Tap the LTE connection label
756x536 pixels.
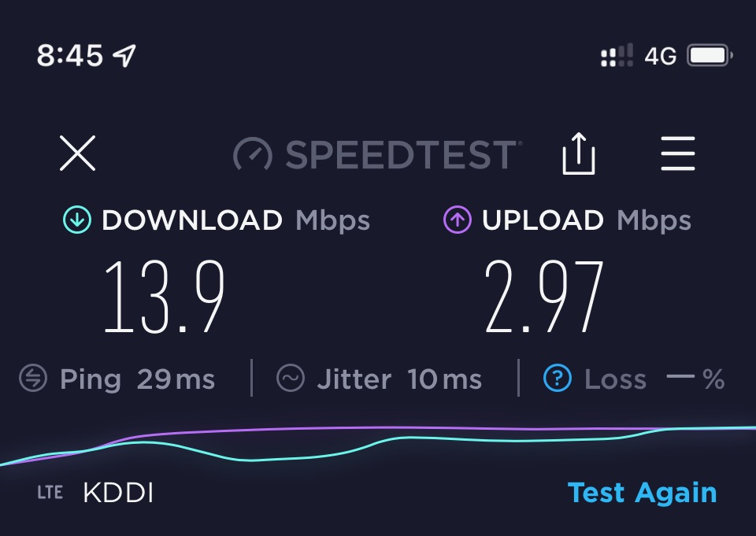tap(50, 493)
